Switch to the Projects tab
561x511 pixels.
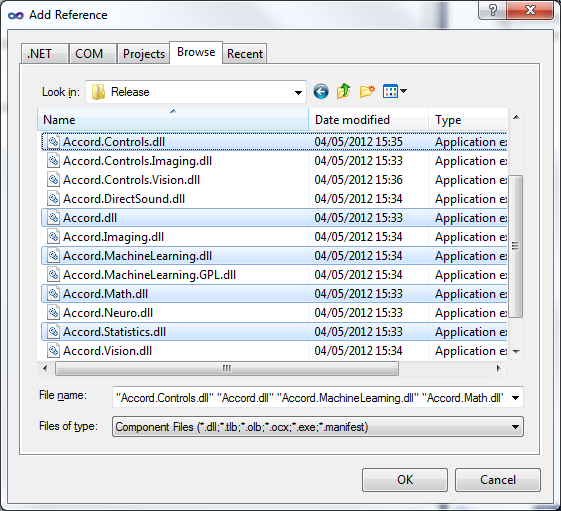pos(143,54)
